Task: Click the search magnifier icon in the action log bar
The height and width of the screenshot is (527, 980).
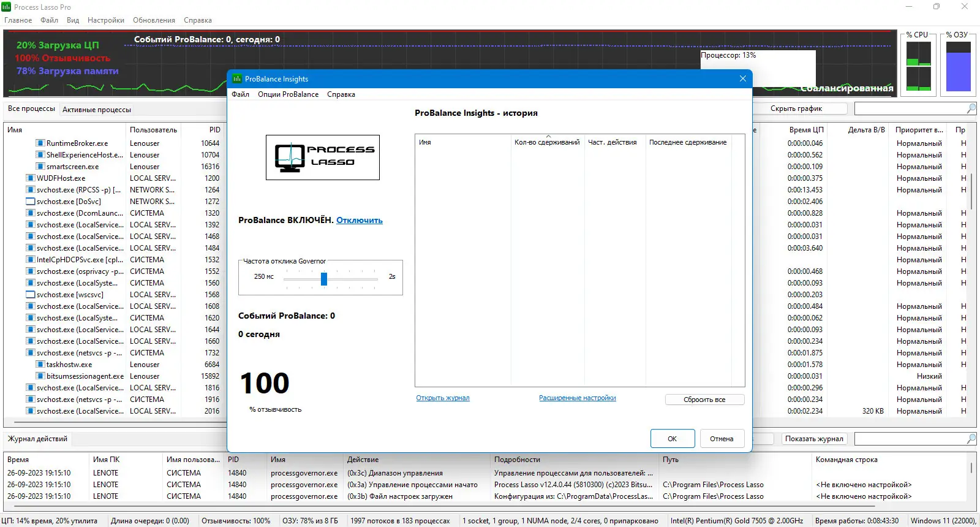Action: click(971, 439)
